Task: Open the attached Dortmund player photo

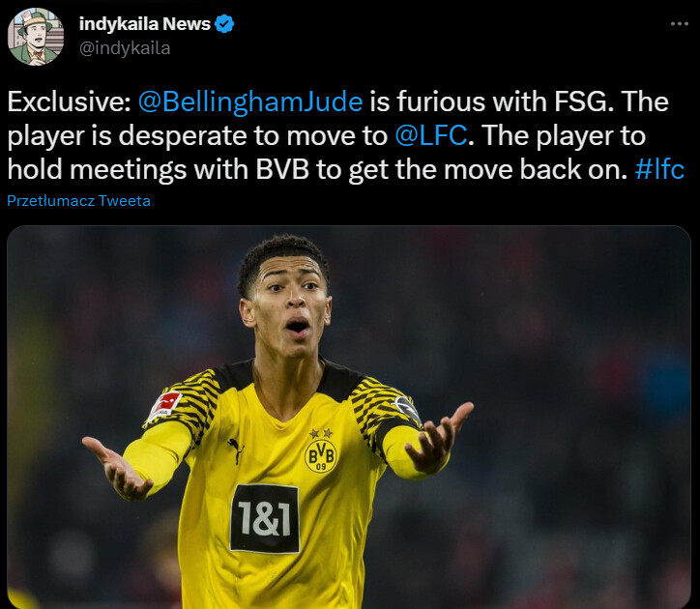Action: click(x=349, y=417)
